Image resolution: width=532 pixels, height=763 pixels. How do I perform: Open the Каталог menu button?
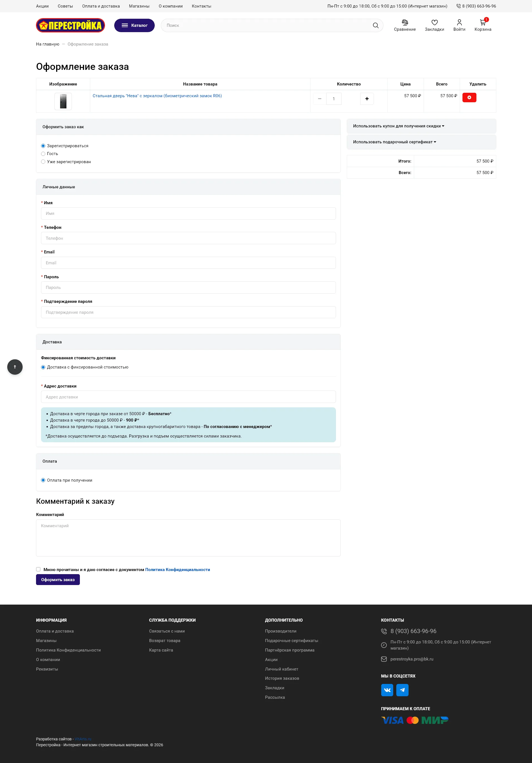(x=134, y=25)
